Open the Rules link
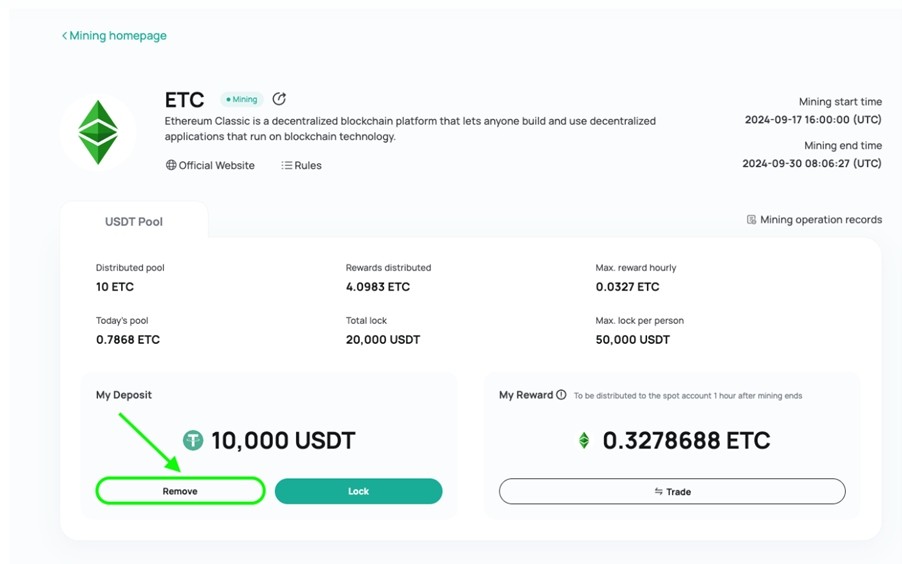This screenshot has height=564, width=902. (301, 165)
